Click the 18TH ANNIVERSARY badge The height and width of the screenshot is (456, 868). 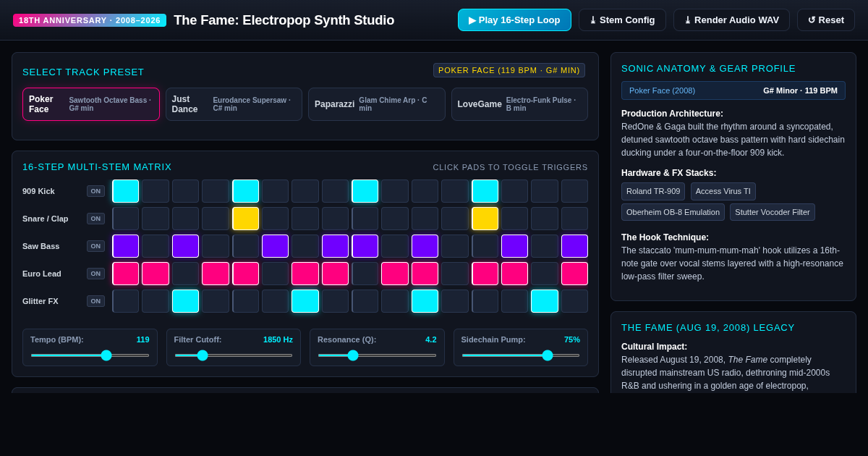click(x=90, y=20)
